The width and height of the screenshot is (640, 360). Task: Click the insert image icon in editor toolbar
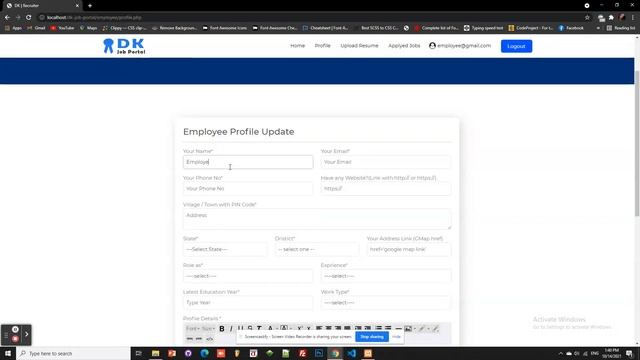coord(408,329)
